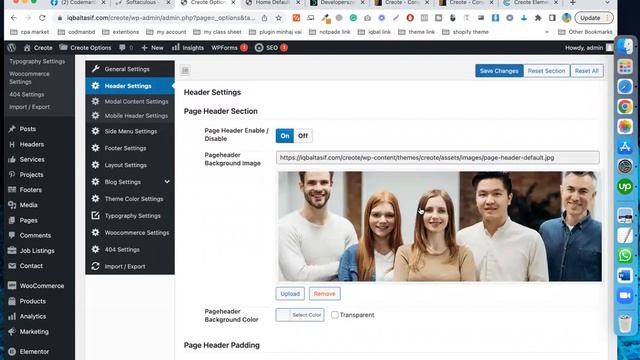Open Other Bookmarks folder
Viewport: 640px width, 360px height.
click(585, 32)
